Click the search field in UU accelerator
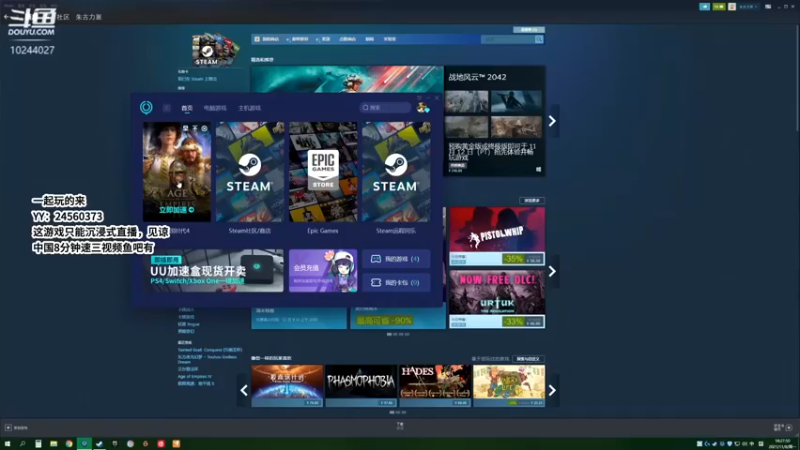Viewport: 800px width, 450px height. (x=385, y=108)
